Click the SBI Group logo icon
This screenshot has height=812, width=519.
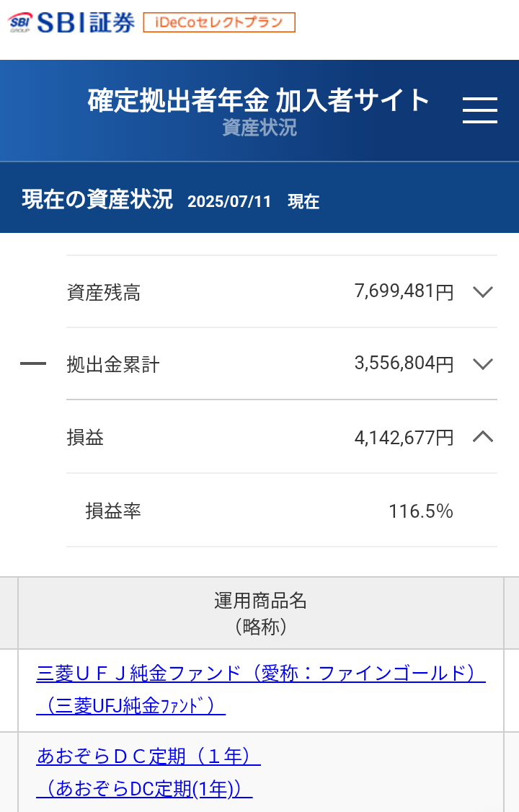[x=20, y=23]
